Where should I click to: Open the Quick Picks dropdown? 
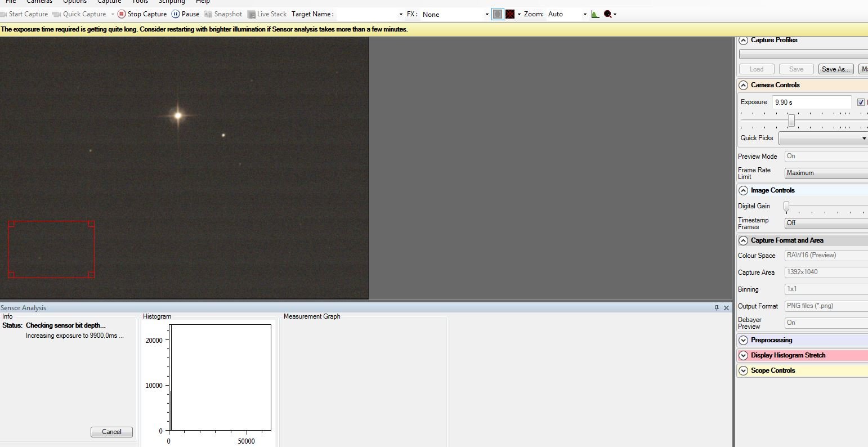click(x=823, y=138)
